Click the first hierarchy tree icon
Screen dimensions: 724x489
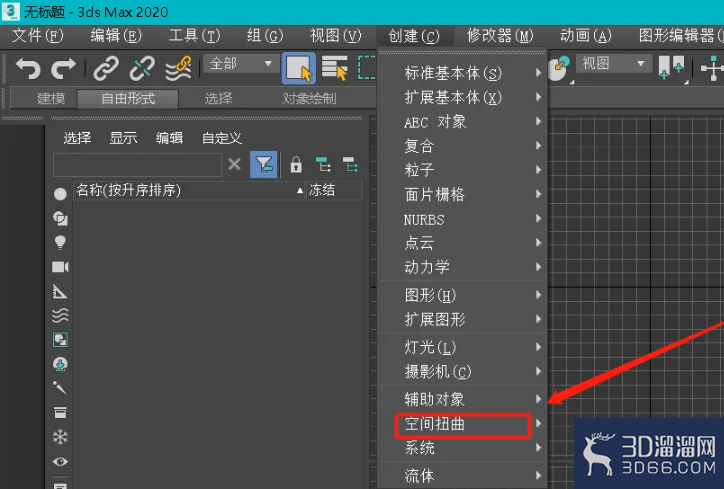tap(323, 164)
